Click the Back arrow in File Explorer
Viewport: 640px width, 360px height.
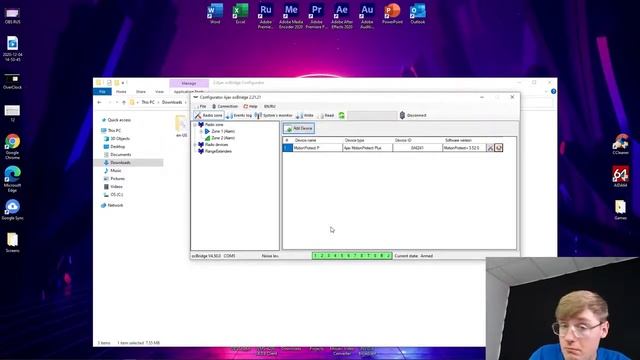(100, 102)
